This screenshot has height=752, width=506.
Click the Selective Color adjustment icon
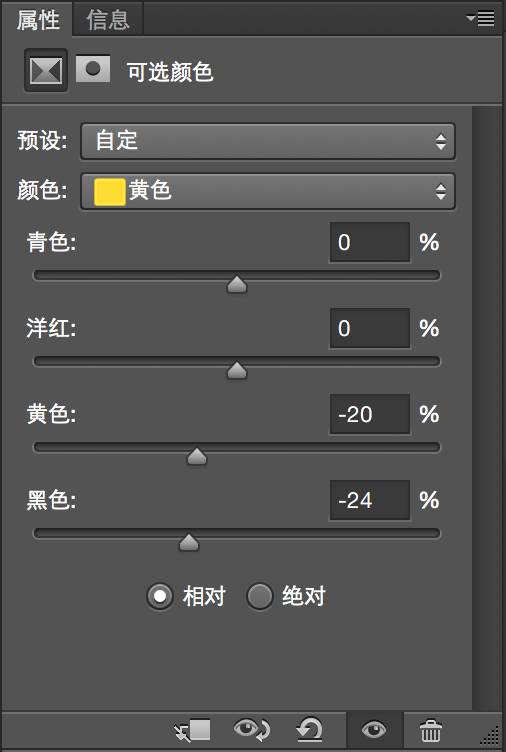point(46,70)
